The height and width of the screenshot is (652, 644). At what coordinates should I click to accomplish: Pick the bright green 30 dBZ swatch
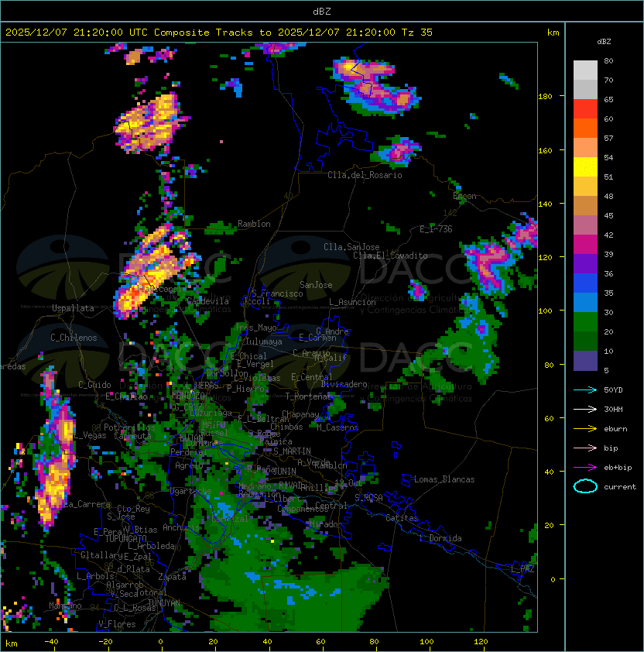pyautogui.click(x=585, y=322)
